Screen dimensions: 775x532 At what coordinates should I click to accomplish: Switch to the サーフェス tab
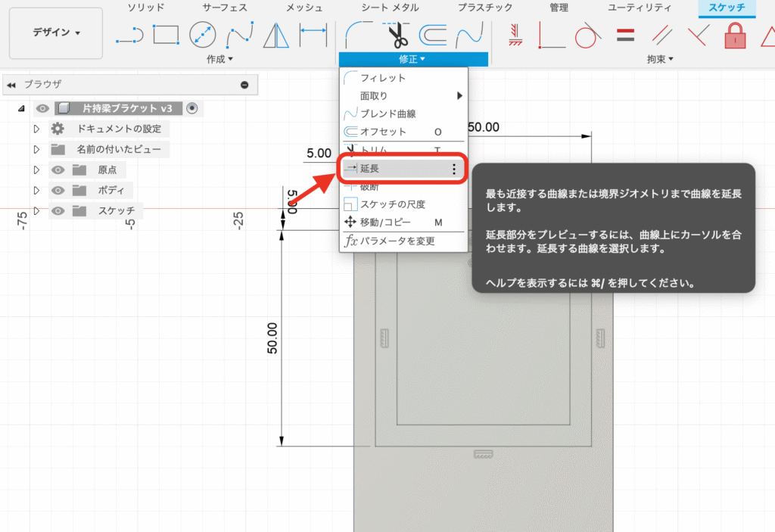(x=224, y=8)
